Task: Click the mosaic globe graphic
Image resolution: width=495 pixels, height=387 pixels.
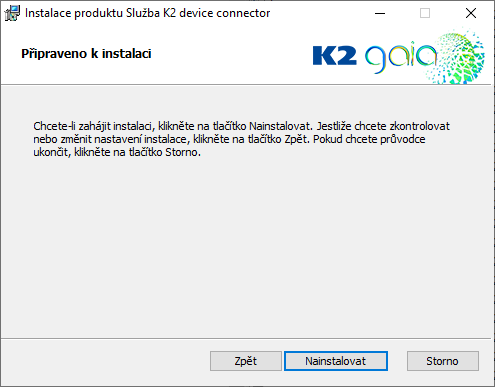Action: tap(457, 57)
